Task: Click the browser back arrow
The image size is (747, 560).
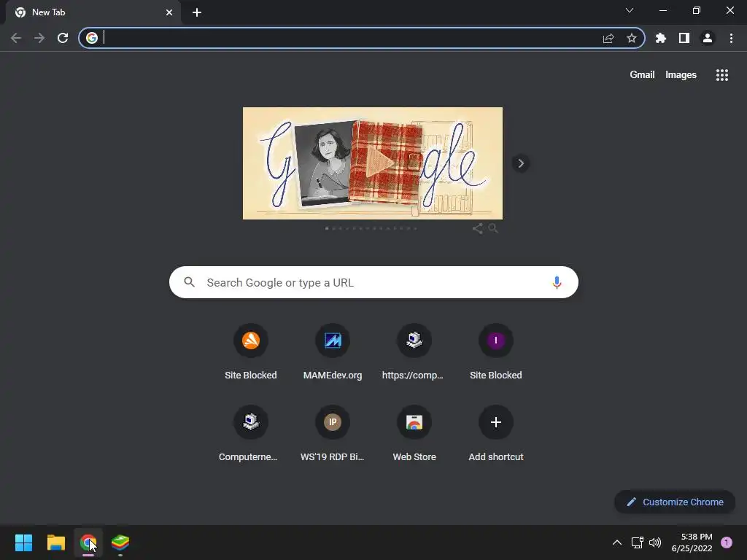Action: tap(16, 38)
